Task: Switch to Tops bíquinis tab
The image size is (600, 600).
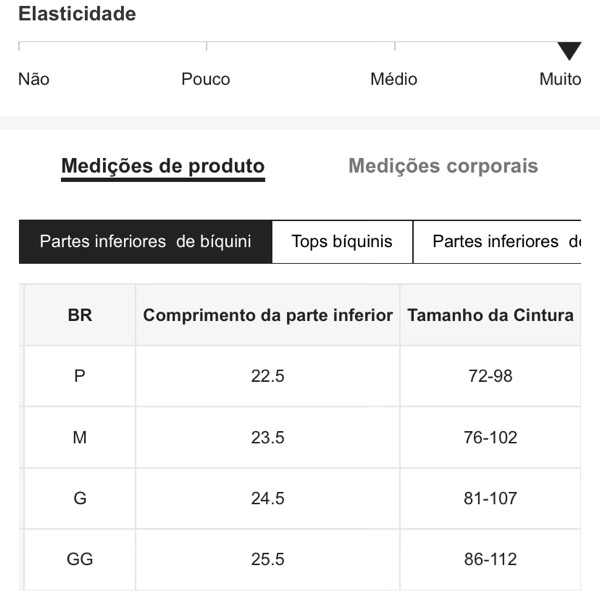Action: [x=342, y=241]
